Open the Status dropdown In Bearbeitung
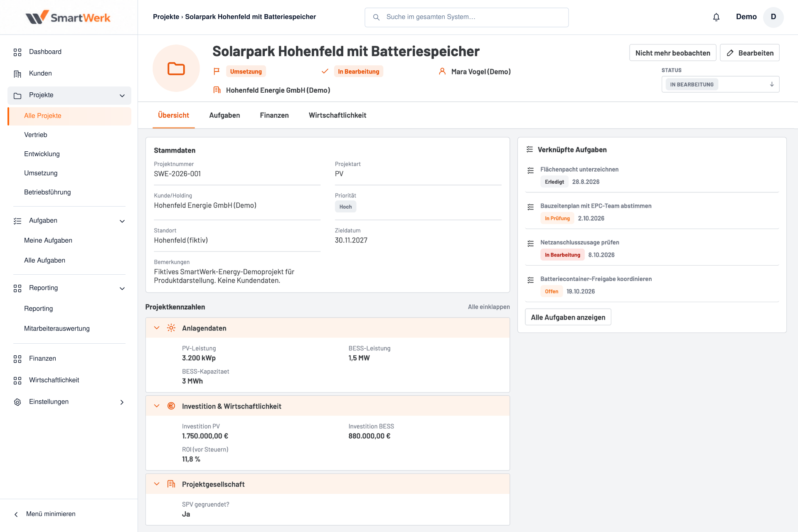This screenshot has width=798, height=532. point(720,84)
